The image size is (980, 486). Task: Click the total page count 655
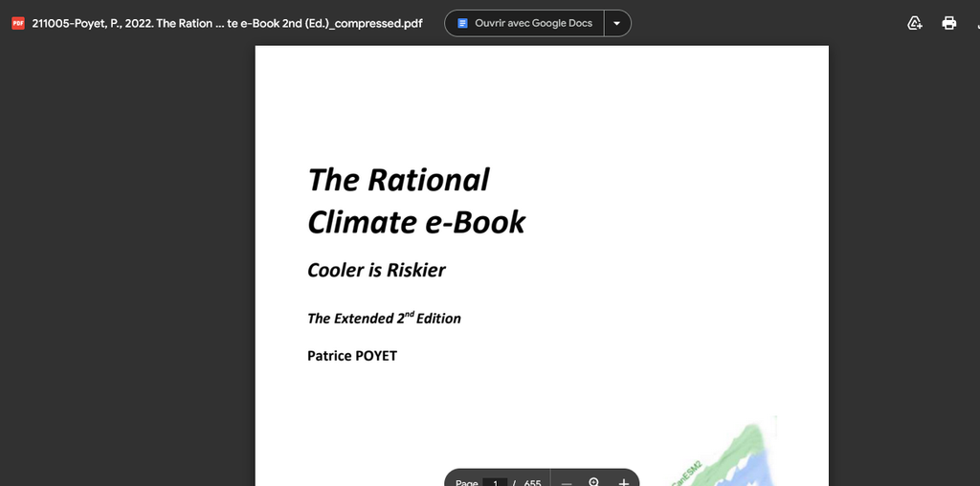tap(532, 482)
